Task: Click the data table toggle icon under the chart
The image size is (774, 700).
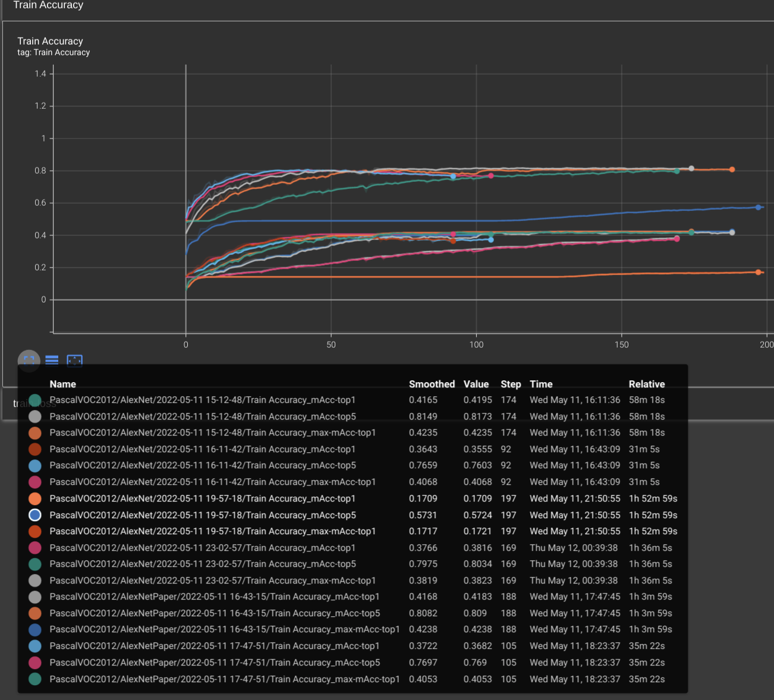Action: 52,360
